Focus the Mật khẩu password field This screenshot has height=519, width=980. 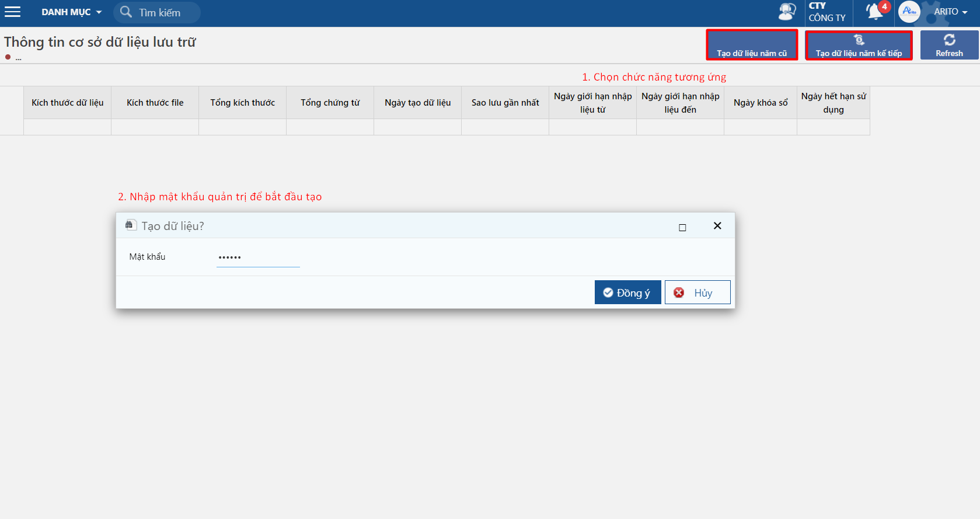(x=258, y=257)
